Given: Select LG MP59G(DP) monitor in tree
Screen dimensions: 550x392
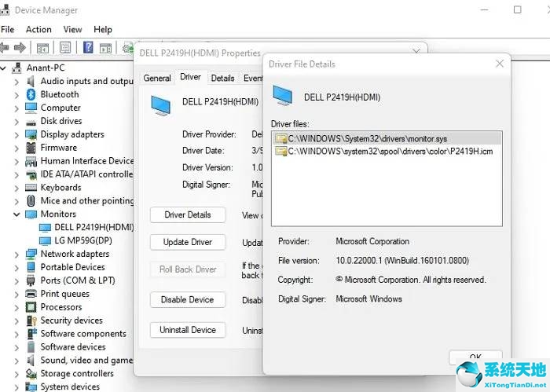Looking at the screenshot, I should point(83,240).
